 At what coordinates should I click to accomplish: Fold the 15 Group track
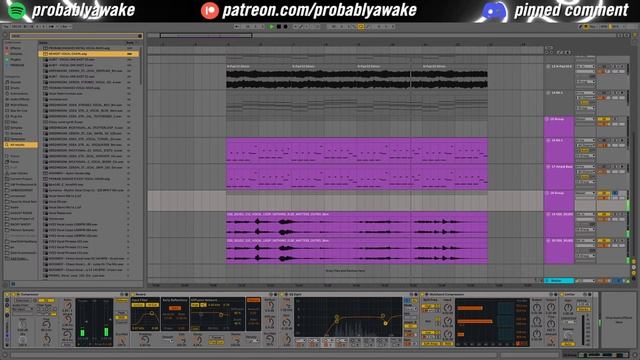(x=547, y=119)
